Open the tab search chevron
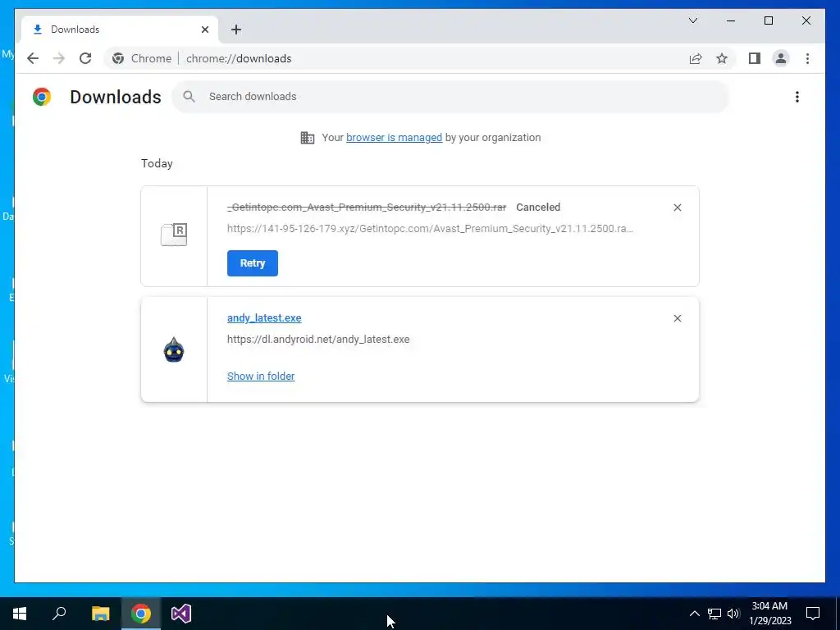 click(693, 21)
